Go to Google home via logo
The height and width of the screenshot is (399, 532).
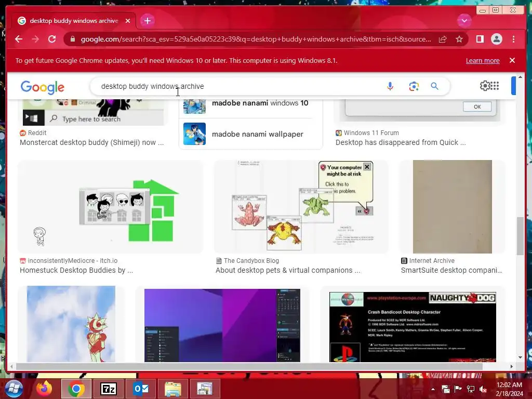coord(43,87)
